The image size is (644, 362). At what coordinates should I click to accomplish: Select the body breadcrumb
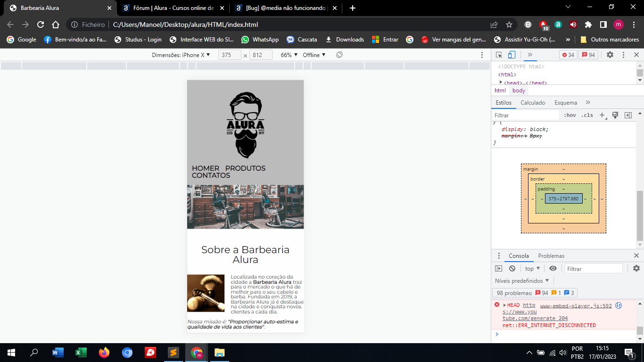tap(519, 90)
